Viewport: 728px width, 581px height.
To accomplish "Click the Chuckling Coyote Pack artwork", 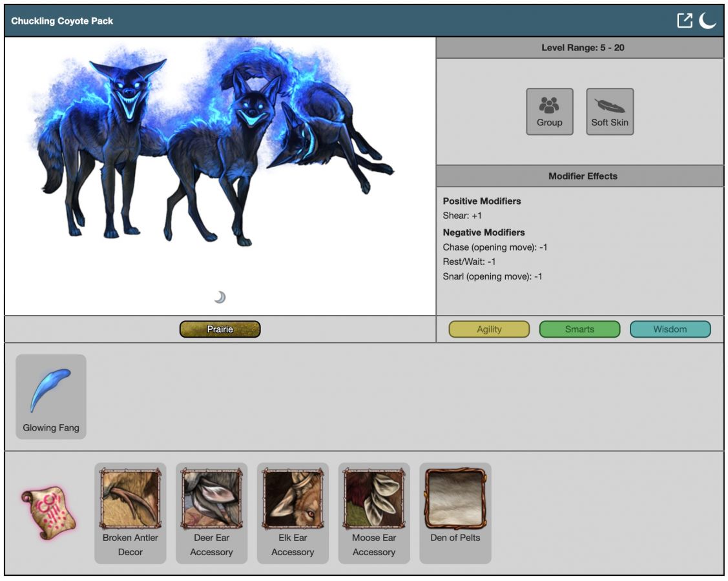I will 213,148.
